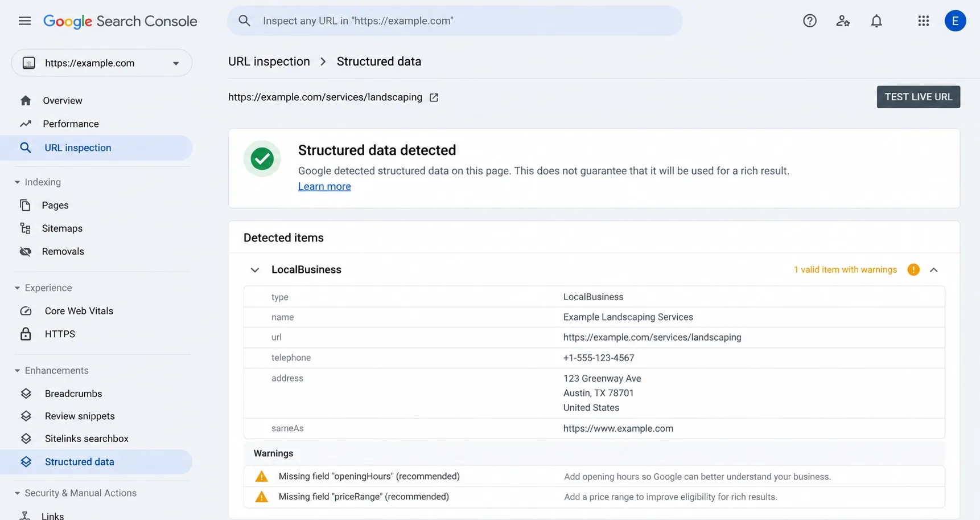Click priceRange warning triangle icon
The image size is (980, 520).
pos(261,497)
